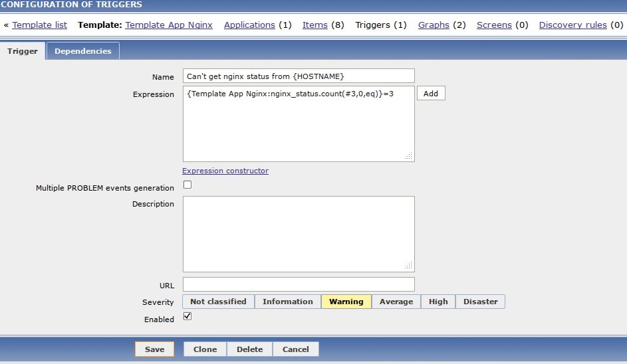The image size is (627, 364).
Task: Click the Add expression button
Action: (431, 94)
